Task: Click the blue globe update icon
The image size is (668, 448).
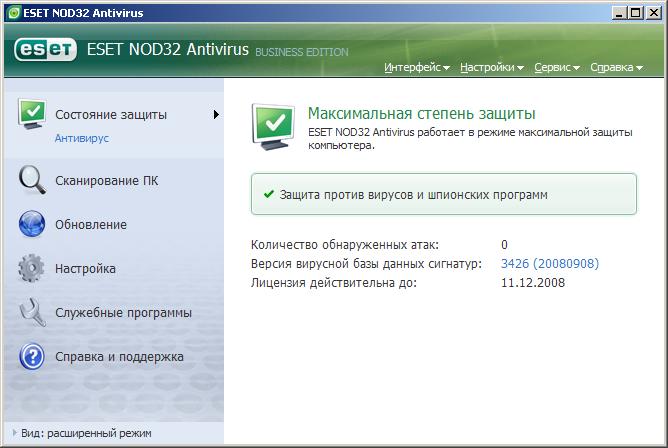Action: (32, 224)
